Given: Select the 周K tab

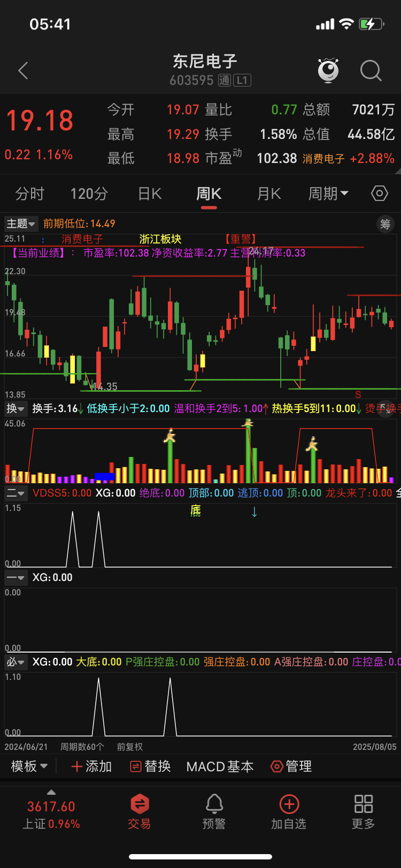Looking at the screenshot, I should coord(209,193).
